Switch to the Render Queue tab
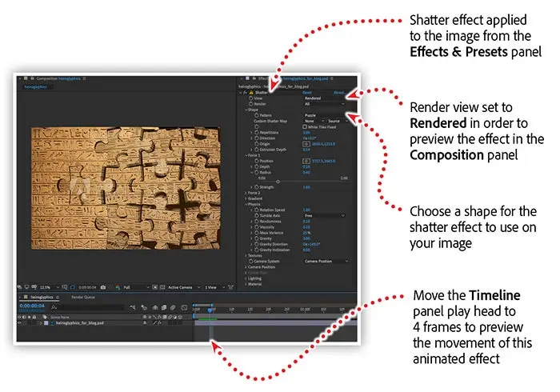This screenshot has width=560, height=392. tap(83, 297)
